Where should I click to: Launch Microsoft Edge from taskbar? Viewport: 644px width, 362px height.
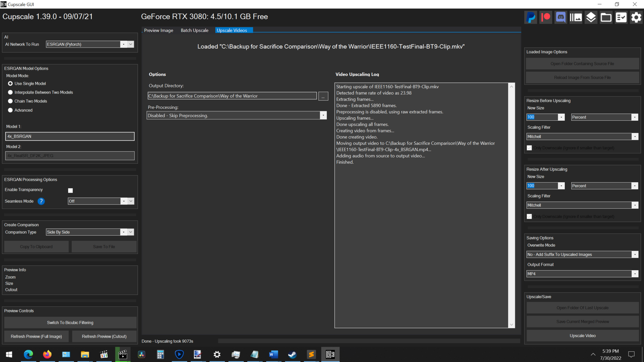[28, 354]
